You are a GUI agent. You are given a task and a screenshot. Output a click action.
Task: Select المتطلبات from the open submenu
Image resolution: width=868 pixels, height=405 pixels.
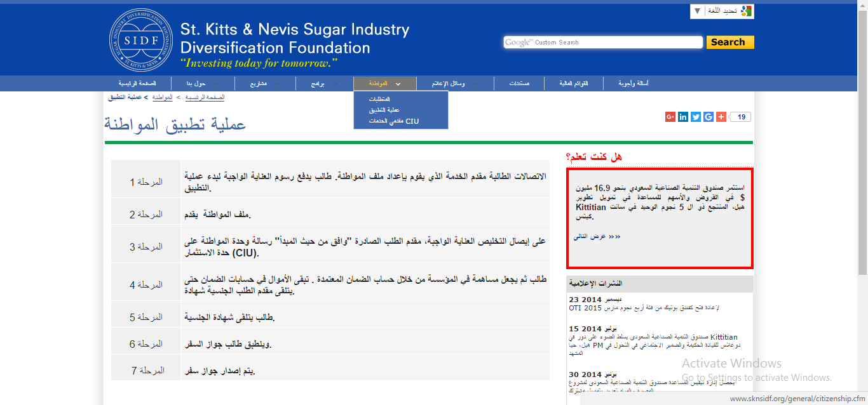pos(379,100)
